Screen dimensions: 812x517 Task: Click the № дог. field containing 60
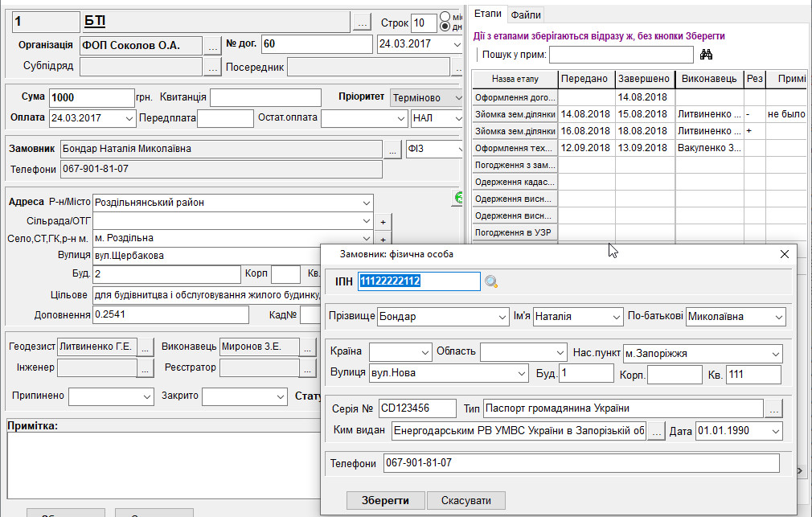coord(317,44)
